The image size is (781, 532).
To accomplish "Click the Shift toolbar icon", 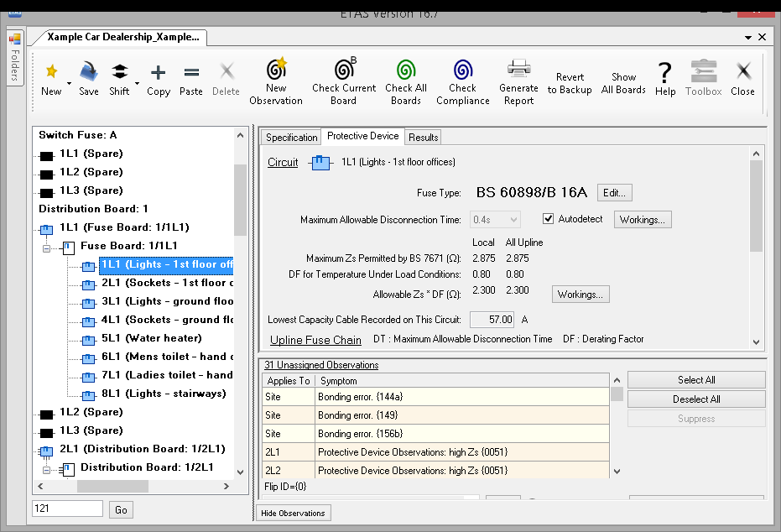I will coord(119,72).
